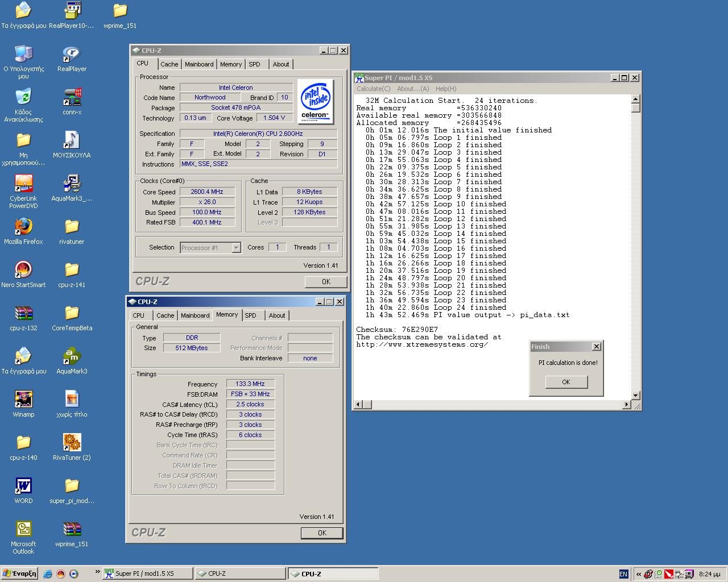Click the EN language indicator in the tray

(623, 574)
